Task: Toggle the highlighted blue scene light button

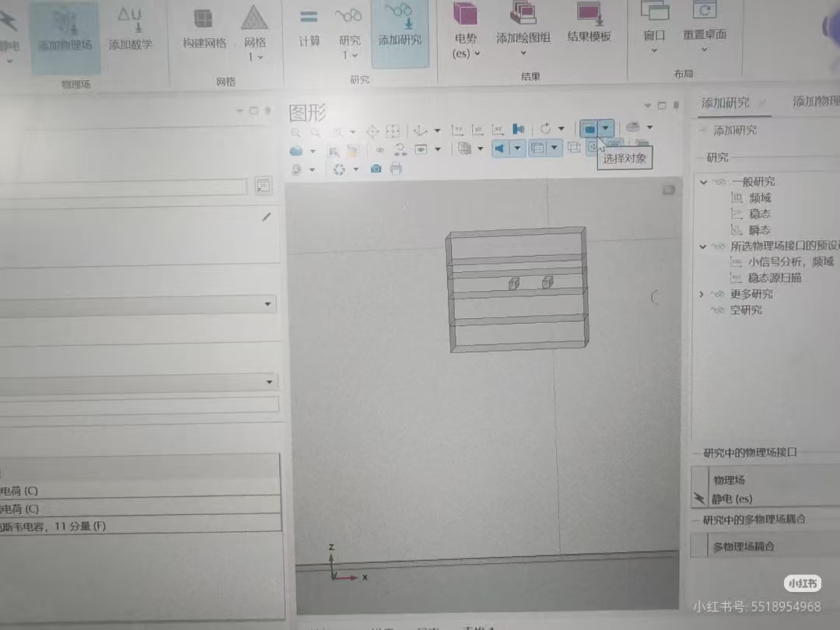Action: tap(499, 149)
